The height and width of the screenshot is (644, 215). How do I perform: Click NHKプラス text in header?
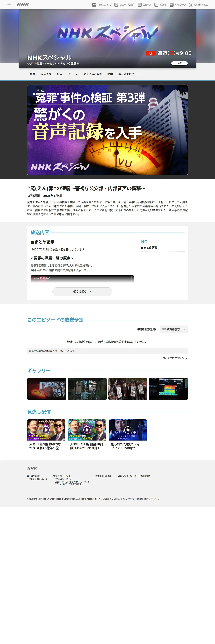tap(181, 5)
